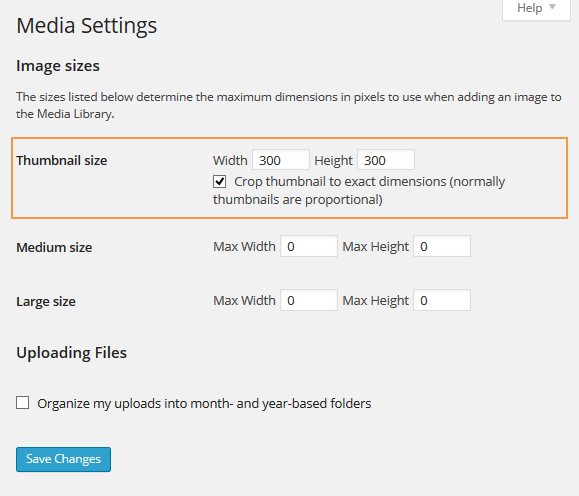Open the Help dropdown tab
The width and height of the screenshot is (579, 496).
[536, 9]
